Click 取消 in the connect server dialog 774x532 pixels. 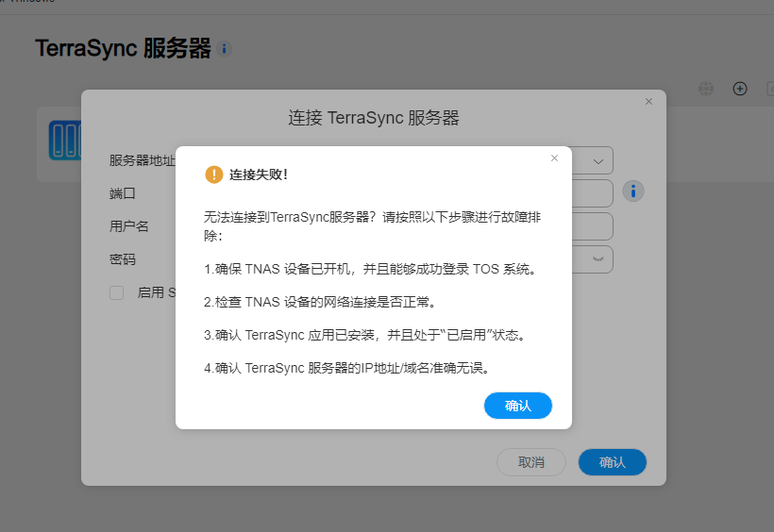(x=531, y=462)
